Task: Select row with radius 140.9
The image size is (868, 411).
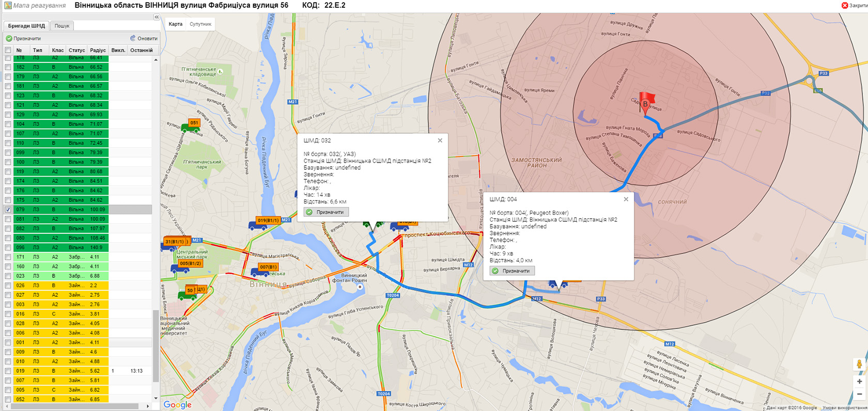Action: pos(78,247)
